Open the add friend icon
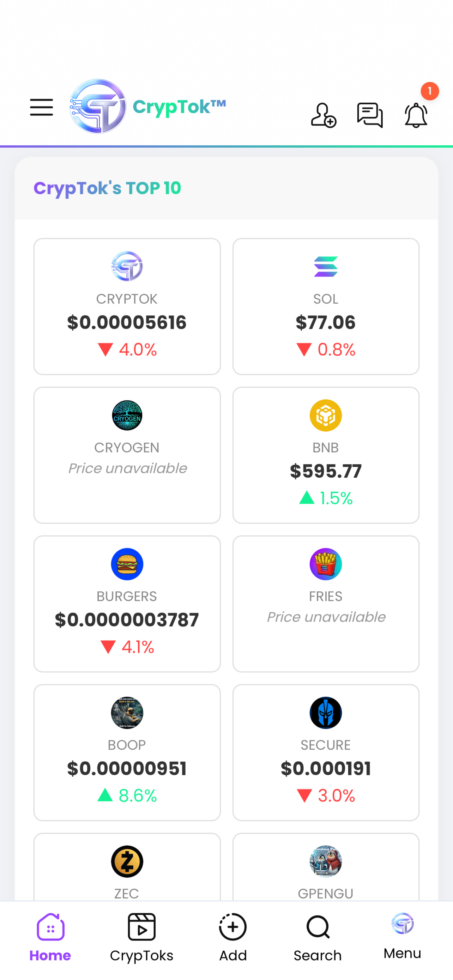 pyautogui.click(x=323, y=115)
